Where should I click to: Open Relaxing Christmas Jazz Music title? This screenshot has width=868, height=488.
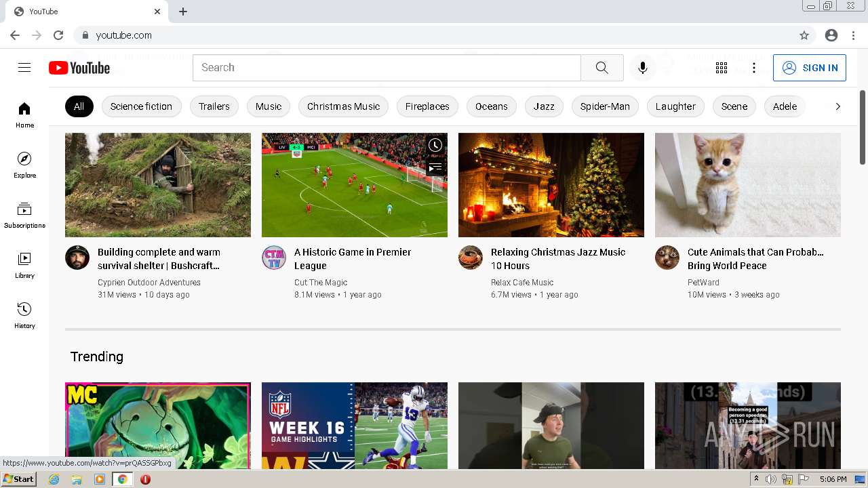pyautogui.click(x=558, y=259)
